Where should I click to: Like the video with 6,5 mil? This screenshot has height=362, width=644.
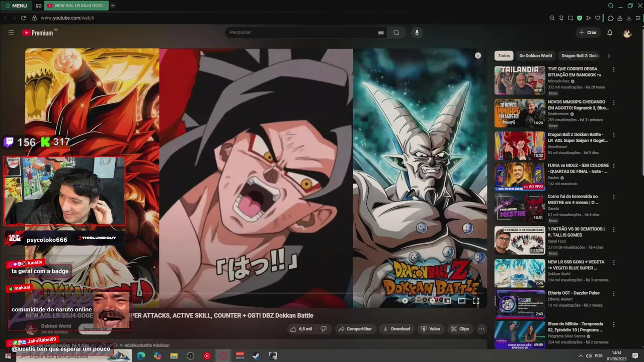coord(301,329)
